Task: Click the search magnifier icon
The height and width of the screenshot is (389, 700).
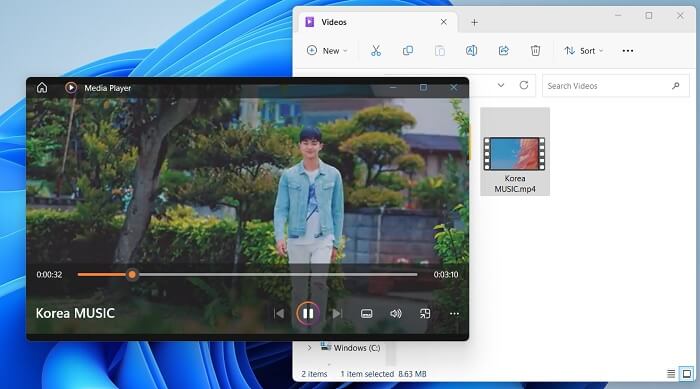Action: coord(675,86)
